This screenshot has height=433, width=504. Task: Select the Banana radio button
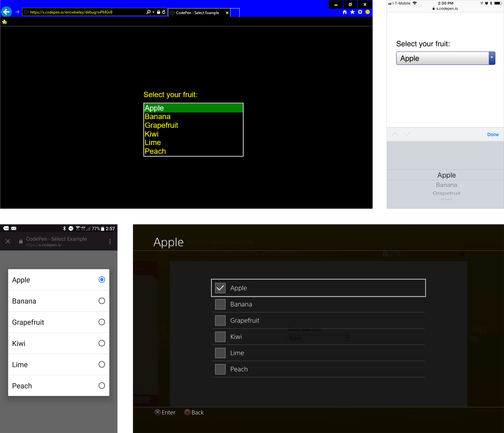pyautogui.click(x=102, y=301)
